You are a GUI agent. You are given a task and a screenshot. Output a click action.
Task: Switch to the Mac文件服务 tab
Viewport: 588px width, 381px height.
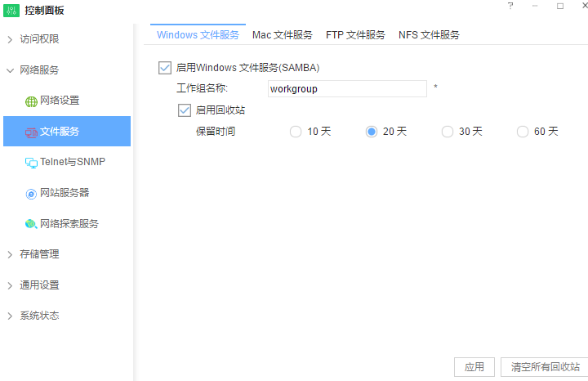(x=282, y=35)
